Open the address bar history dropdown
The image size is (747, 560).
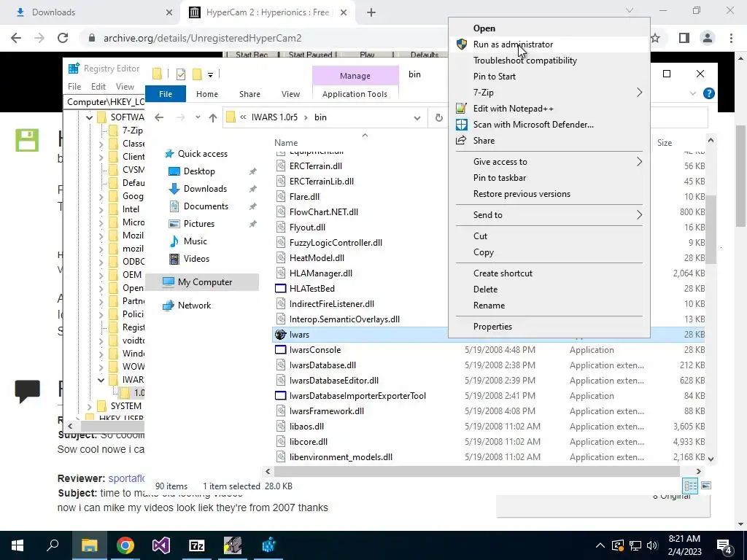pos(417,117)
